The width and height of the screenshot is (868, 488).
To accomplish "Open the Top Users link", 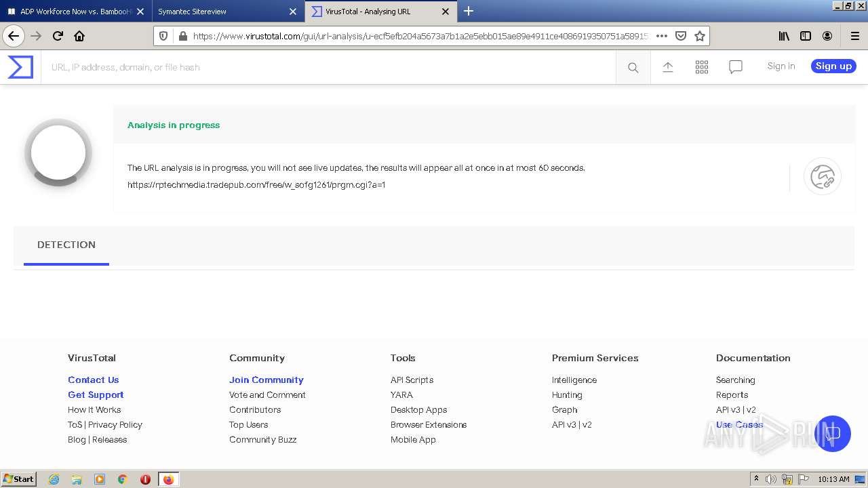I will point(248,424).
